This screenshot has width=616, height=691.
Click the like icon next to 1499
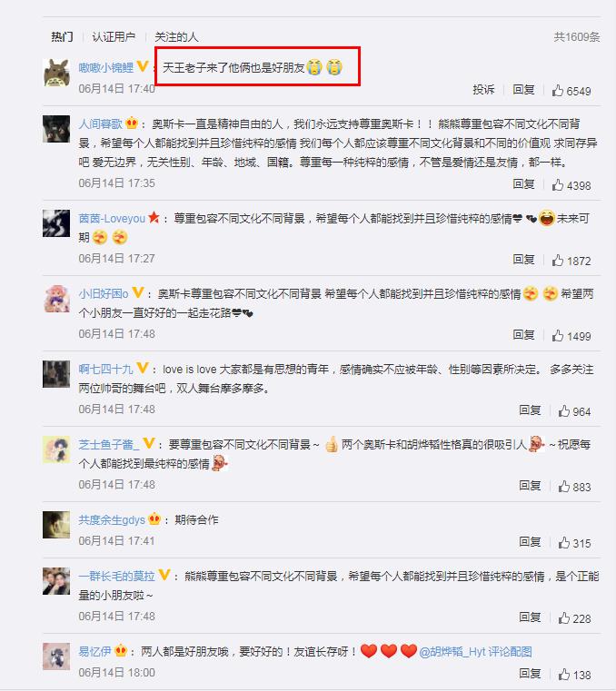pyautogui.click(x=558, y=336)
